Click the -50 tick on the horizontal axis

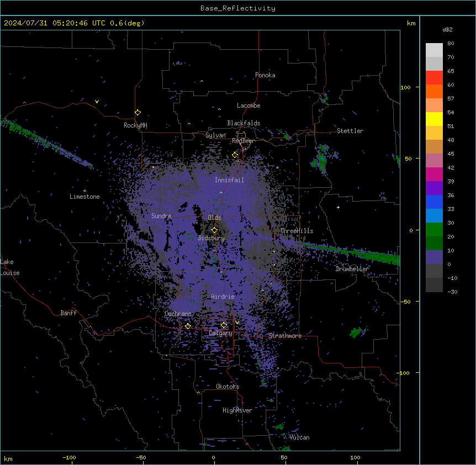pyautogui.click(x=141, y=457)
